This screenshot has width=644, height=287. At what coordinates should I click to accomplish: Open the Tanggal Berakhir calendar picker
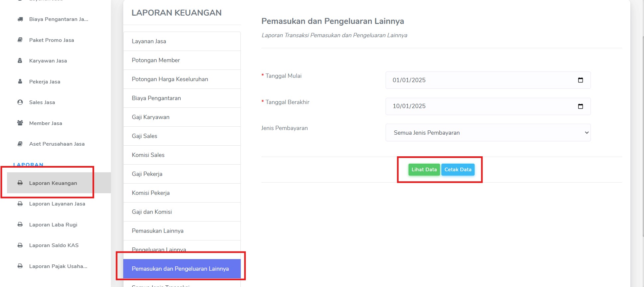581,106
